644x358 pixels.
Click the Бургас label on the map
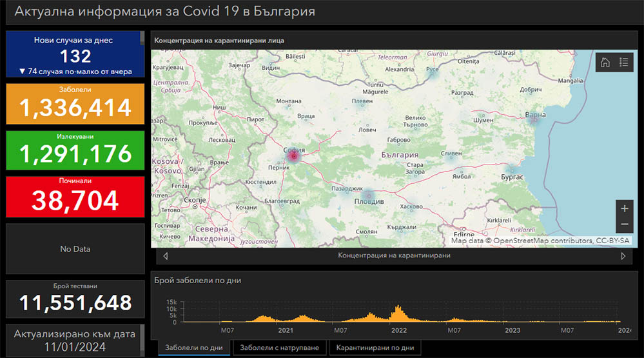click(512, 177)
